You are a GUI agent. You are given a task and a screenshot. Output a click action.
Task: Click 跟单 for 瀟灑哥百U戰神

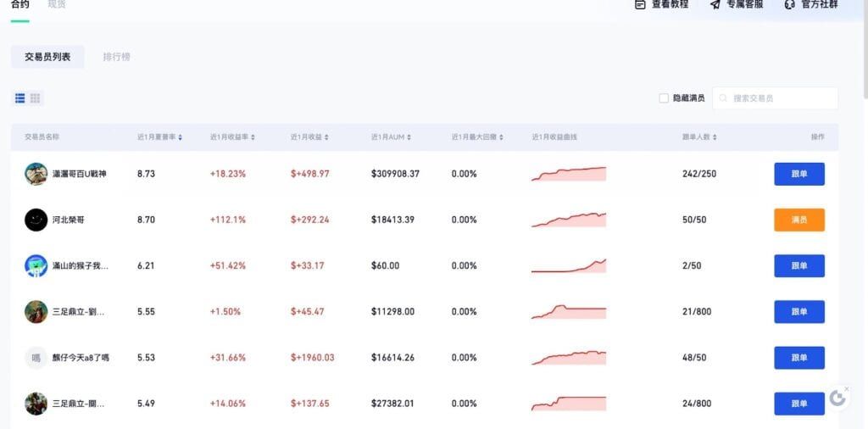click(798, 174)
